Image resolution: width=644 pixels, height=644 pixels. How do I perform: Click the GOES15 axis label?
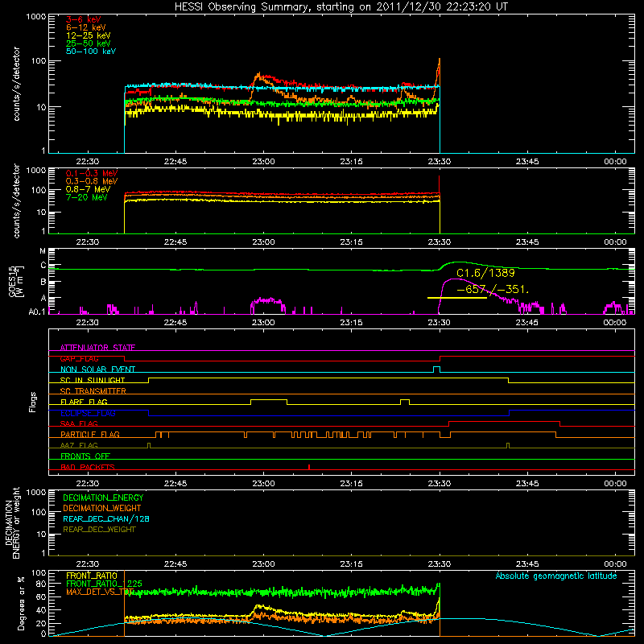[x=12, y=281]
